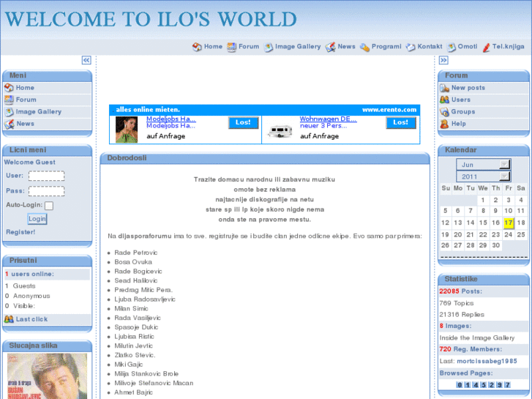Click the New posts icon in Forum panel
532x399 pixels.
(x=444, y=88)
